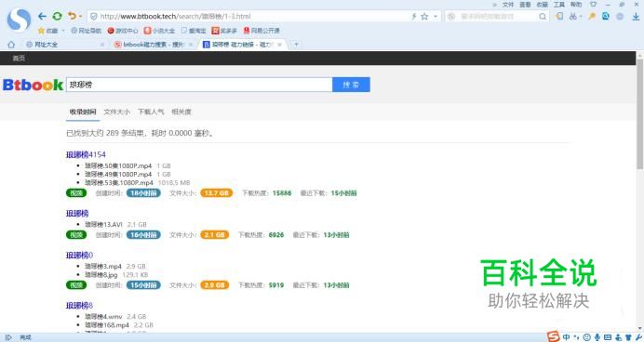
Task: Click the Btbook logo
Action: (x=33, y=85)
